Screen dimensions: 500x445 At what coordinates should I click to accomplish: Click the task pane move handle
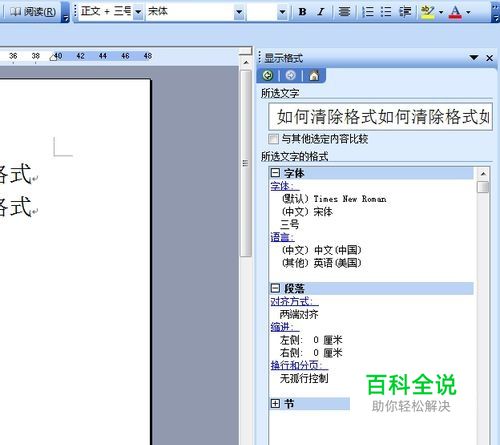click(259, 57)
